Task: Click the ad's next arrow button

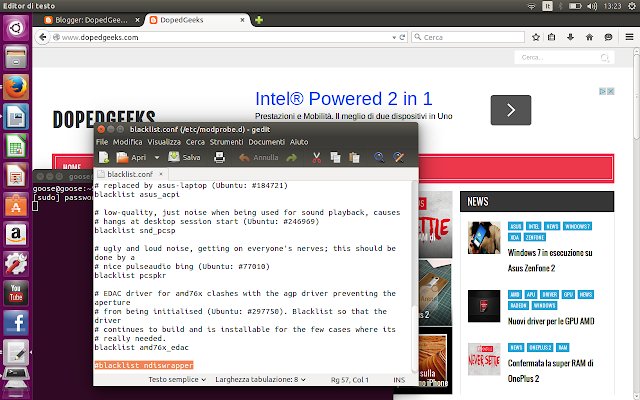Action: (511, 110)
